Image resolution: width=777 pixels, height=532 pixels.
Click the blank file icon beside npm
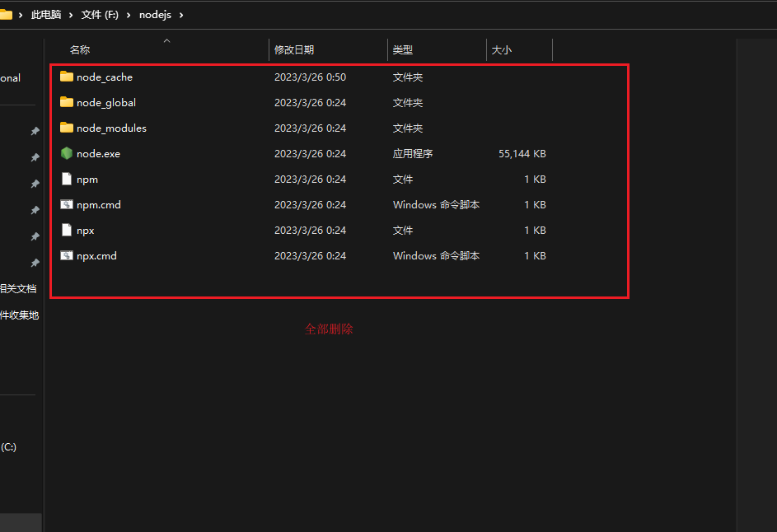coord(67,179)
